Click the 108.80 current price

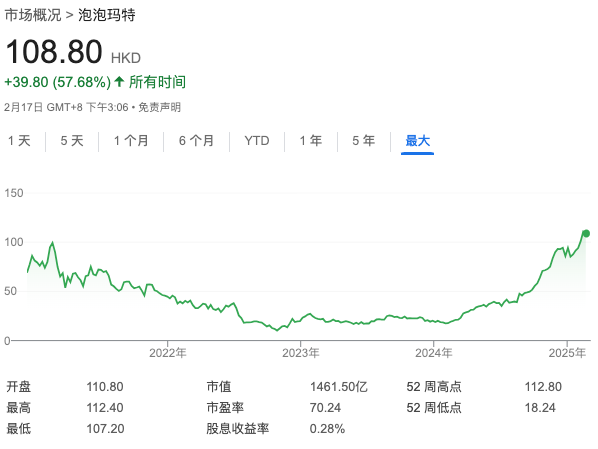54,51
